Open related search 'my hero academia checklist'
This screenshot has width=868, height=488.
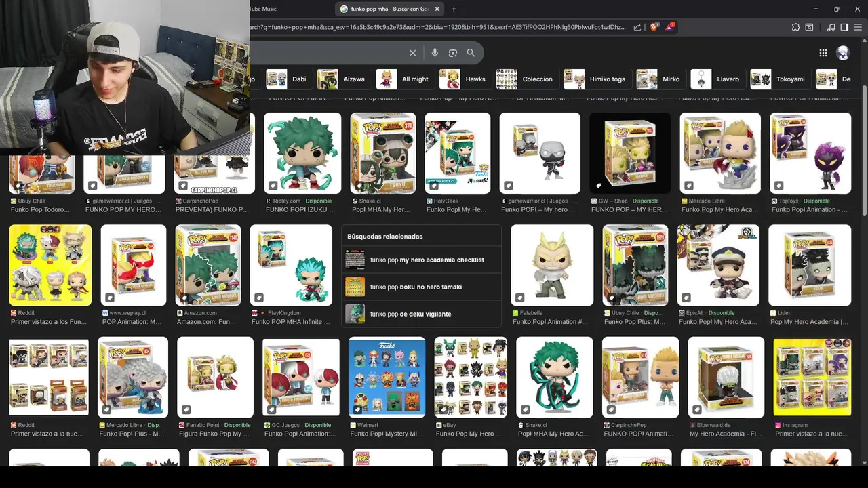click(x=421, y=260)
